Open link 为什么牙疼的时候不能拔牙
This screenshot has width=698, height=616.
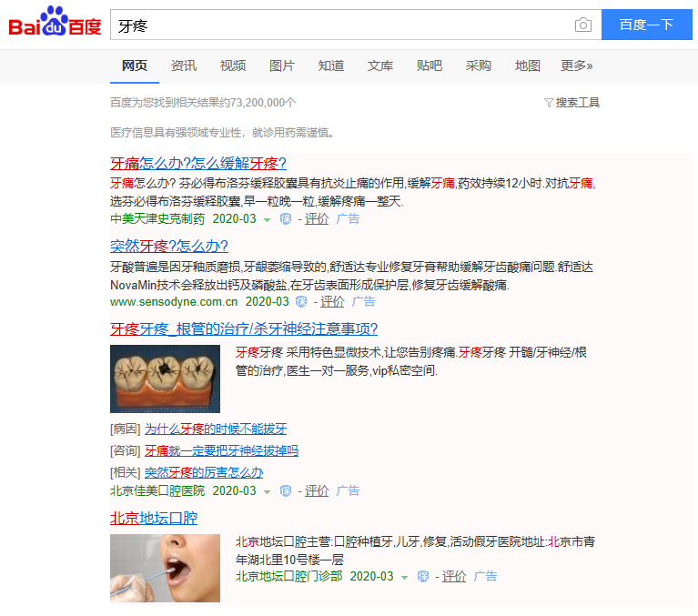click(x=216, y=429)
